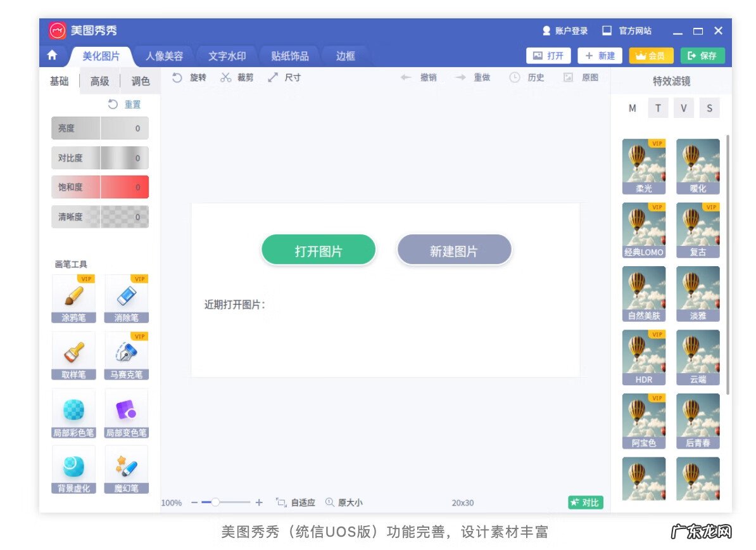Apply the 经典LOMO filter thumbnail

click(644, 229)
